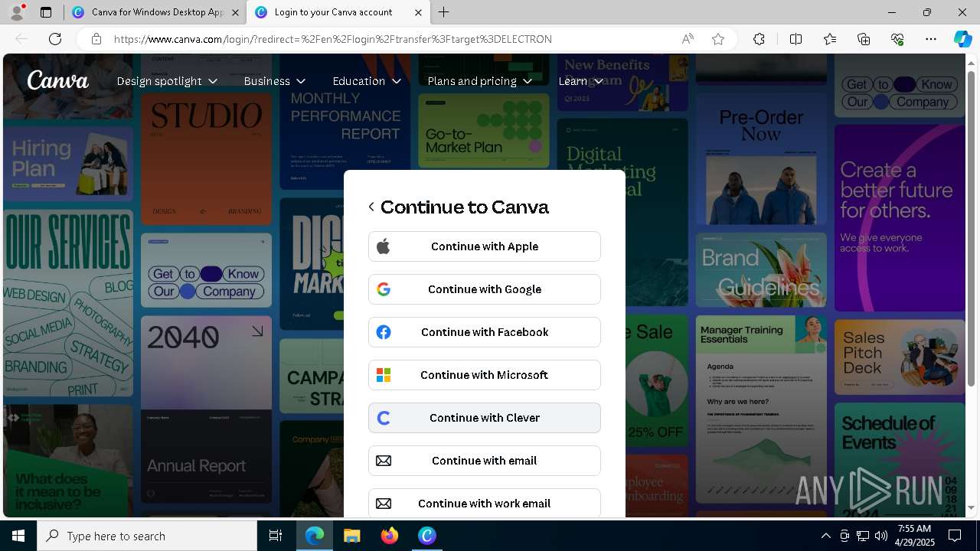Continue with Facebook
Image resolution: width=980 pixels, height=551 pixels.
pos(485,332)
